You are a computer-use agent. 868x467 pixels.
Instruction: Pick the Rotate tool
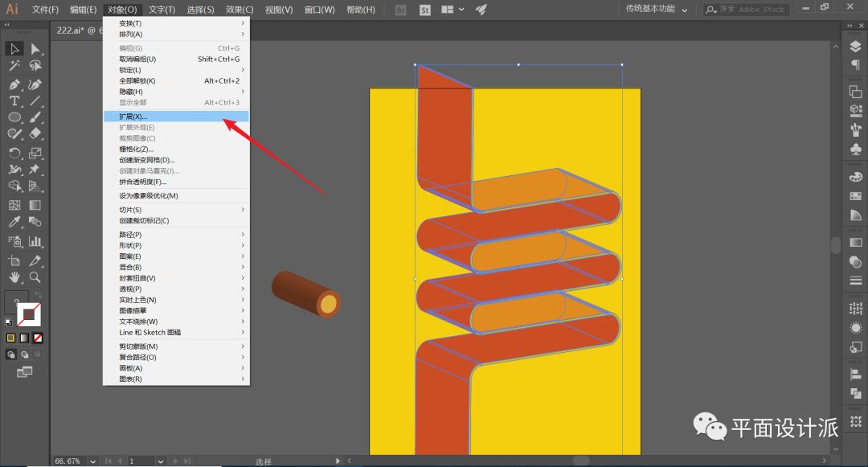point(14,153)
